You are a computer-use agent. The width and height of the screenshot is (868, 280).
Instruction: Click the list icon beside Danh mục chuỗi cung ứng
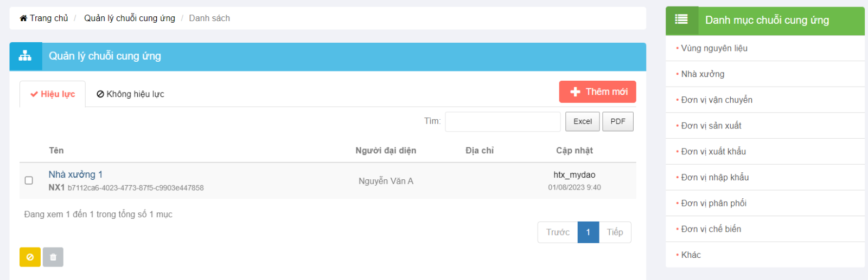(x=681, y=20)
